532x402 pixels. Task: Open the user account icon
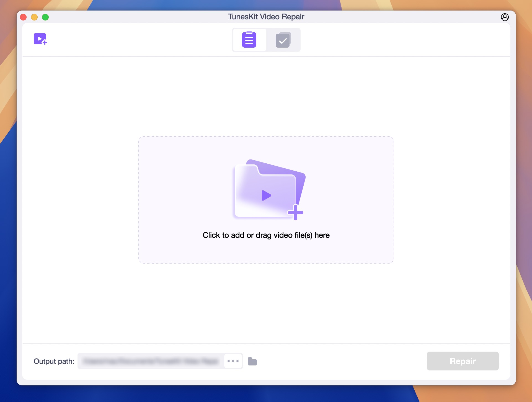(x=505, y=17)
